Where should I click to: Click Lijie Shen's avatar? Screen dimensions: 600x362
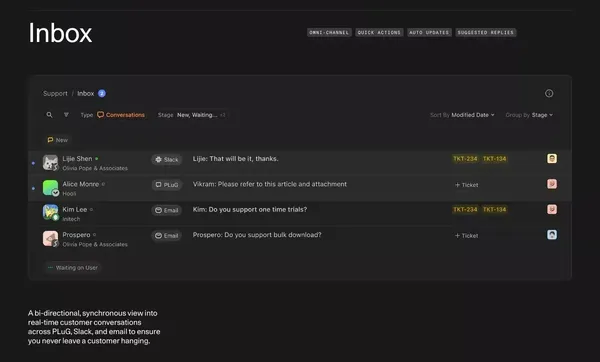(50, 163)
